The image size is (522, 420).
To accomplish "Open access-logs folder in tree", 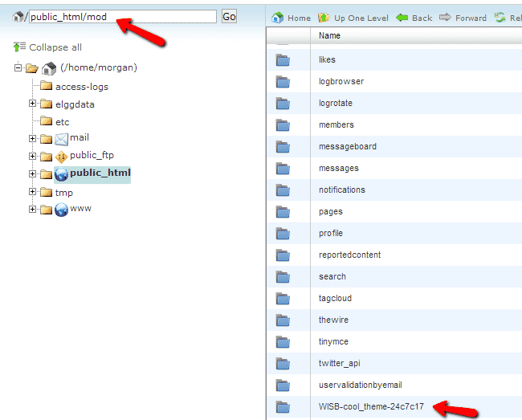I will coord(82,87).
